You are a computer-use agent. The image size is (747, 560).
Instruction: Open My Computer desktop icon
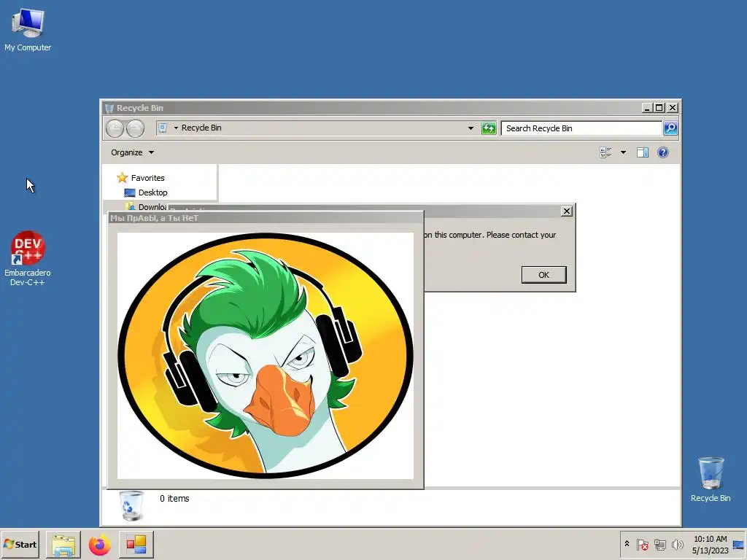coord(28,29)
